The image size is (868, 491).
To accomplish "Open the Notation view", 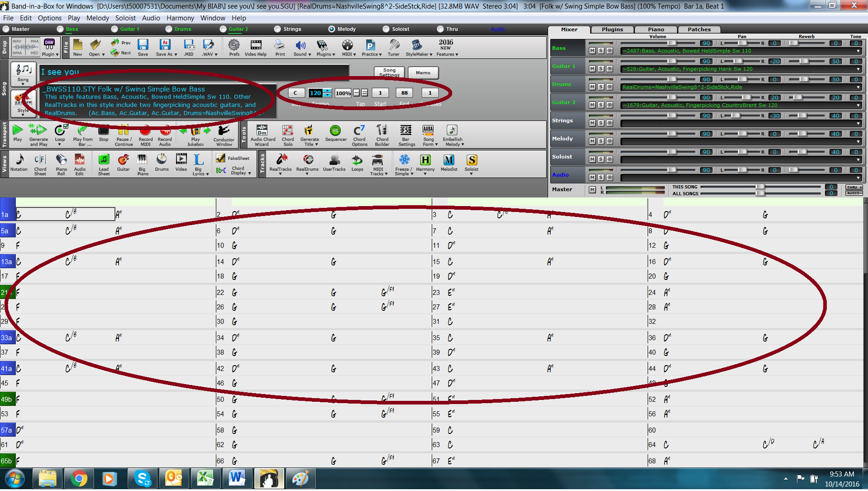I will [x=19, y=163].
